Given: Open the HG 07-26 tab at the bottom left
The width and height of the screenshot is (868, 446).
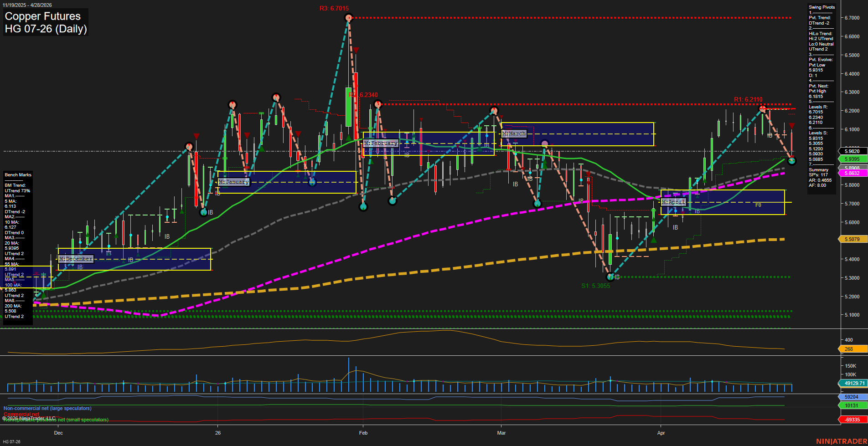Looking at the screenshot, I should coord(12,441).
